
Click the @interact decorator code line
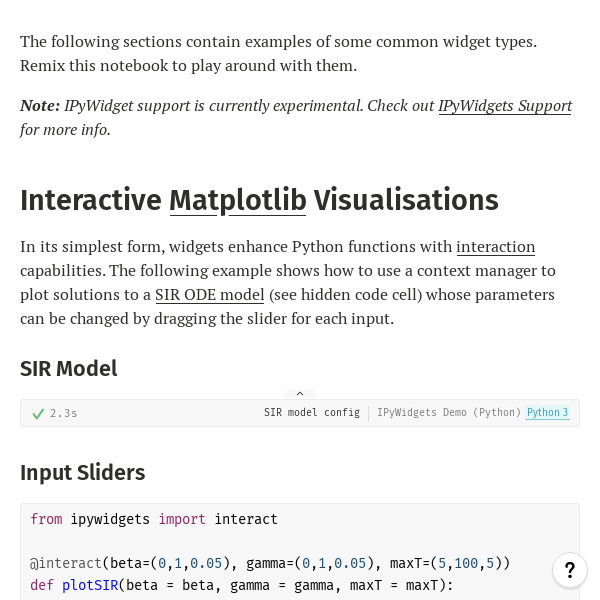point(270,563)
